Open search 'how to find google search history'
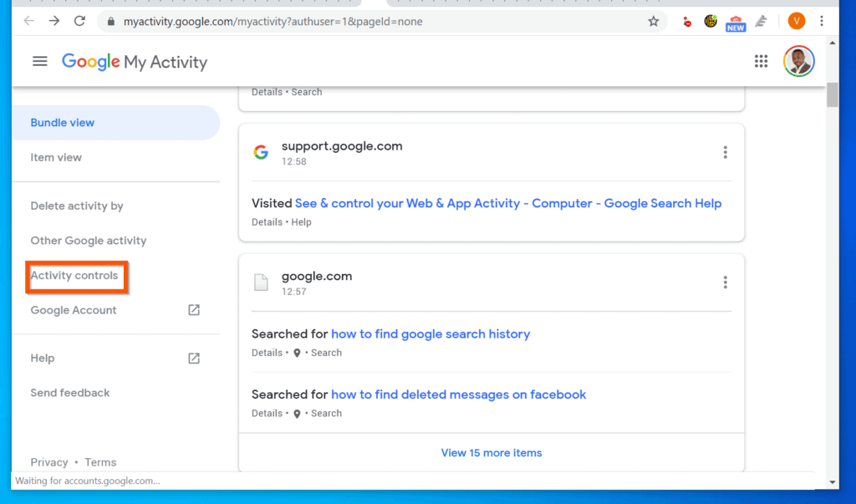 431,333
